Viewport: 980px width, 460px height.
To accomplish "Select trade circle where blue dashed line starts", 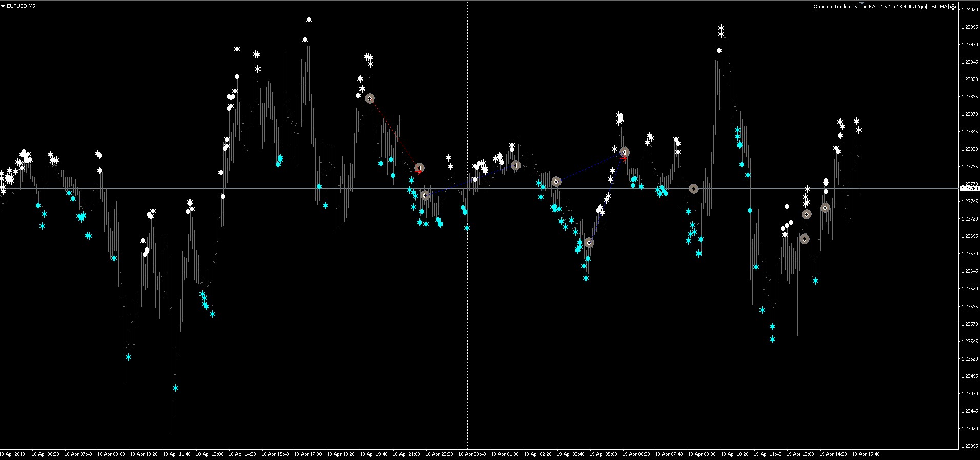I will 425,195.
